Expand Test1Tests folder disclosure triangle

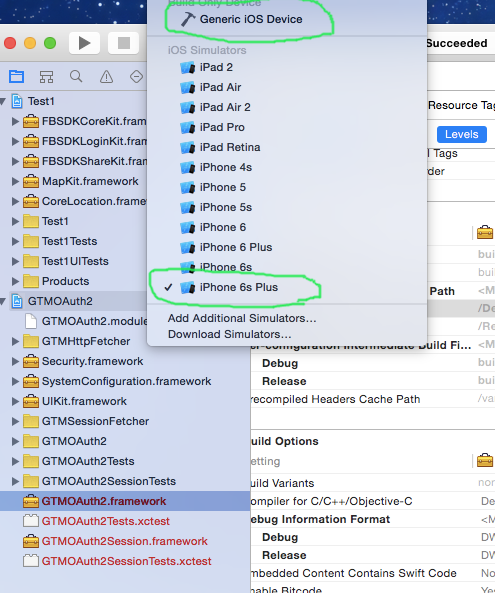tap(15, 241)
